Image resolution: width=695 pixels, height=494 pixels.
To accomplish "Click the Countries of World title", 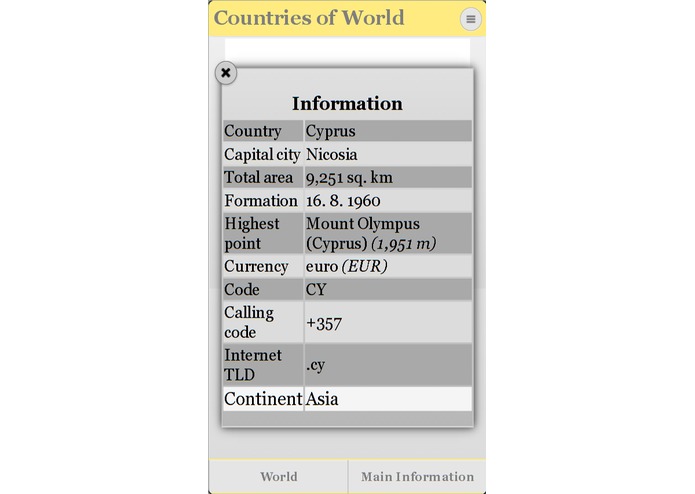I will (x=309, y=18).
